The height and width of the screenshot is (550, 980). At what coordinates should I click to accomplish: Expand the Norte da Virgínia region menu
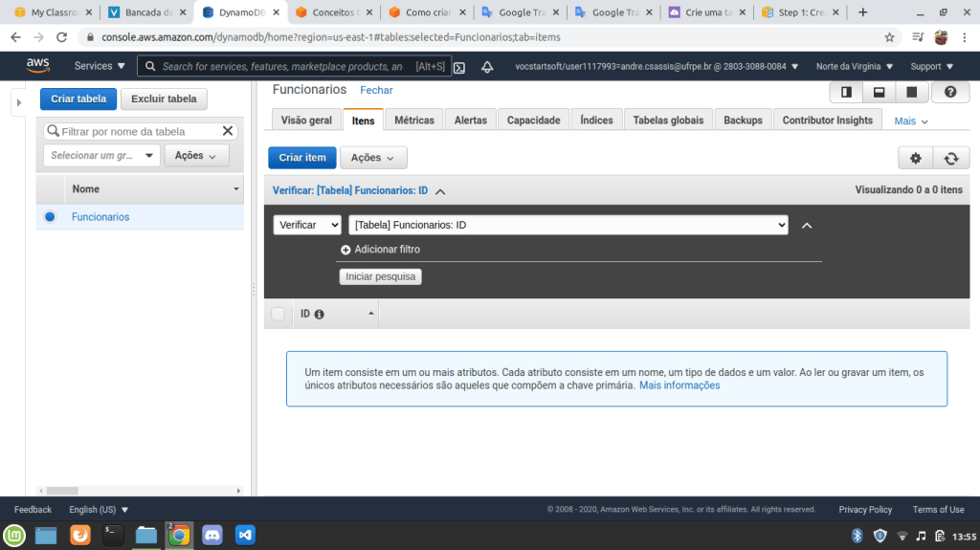[855, 67]
